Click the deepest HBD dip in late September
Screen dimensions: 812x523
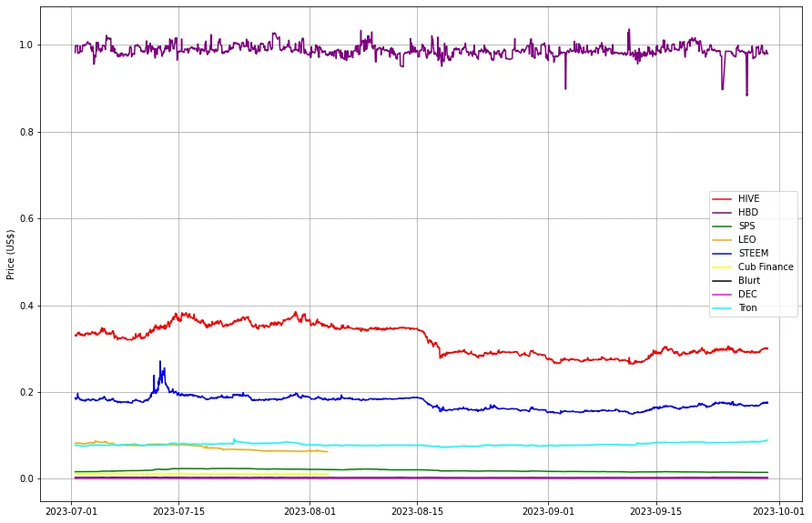(x=746, y=95)
